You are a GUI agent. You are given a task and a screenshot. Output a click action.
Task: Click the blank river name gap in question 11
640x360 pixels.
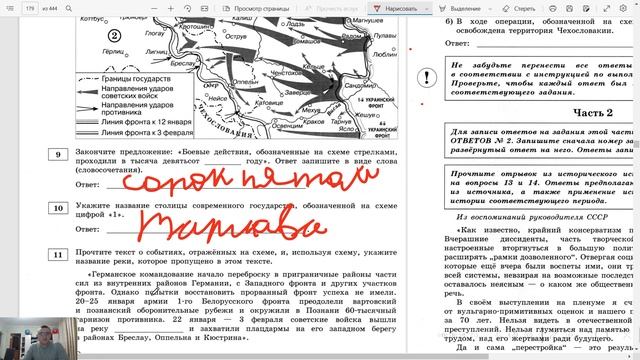coord(149,329)
